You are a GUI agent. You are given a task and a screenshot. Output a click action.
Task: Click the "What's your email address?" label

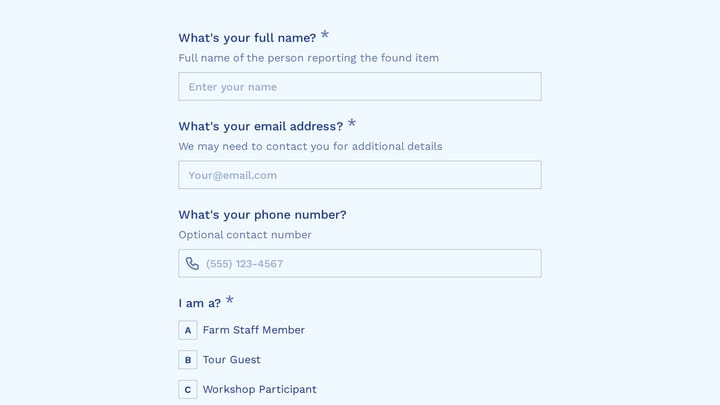click(x=260, y=126)
